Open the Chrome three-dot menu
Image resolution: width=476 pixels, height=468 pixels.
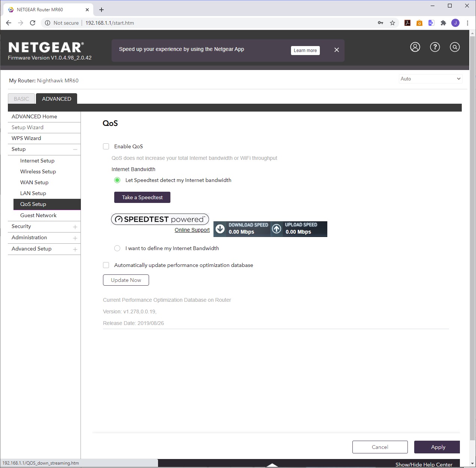tap(467, 23)
